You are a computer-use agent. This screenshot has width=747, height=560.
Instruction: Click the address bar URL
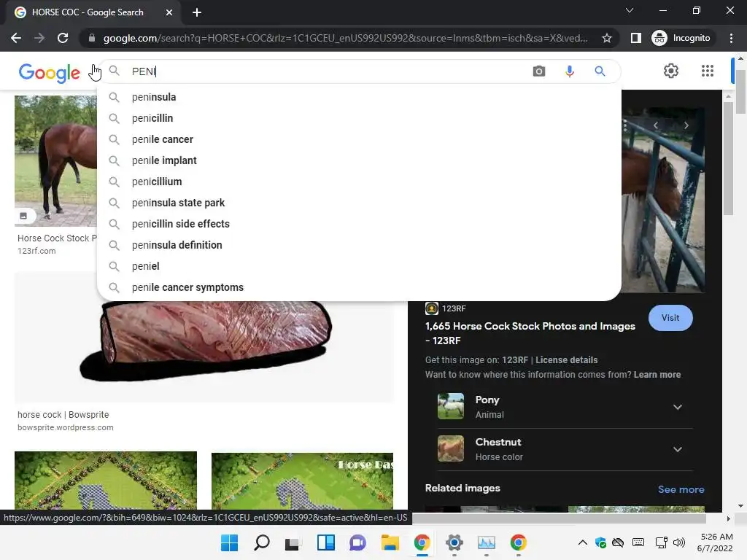345,38
